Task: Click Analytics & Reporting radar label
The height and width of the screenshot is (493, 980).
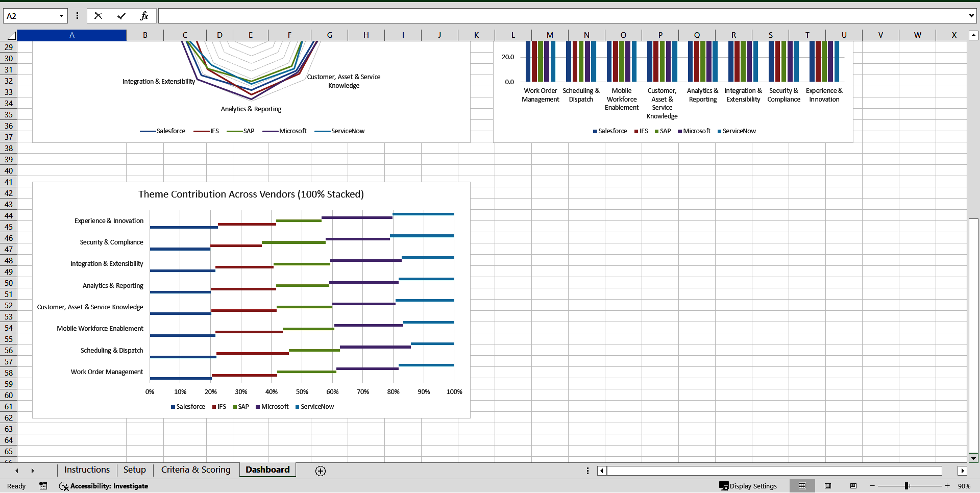Action: (251, 109)
